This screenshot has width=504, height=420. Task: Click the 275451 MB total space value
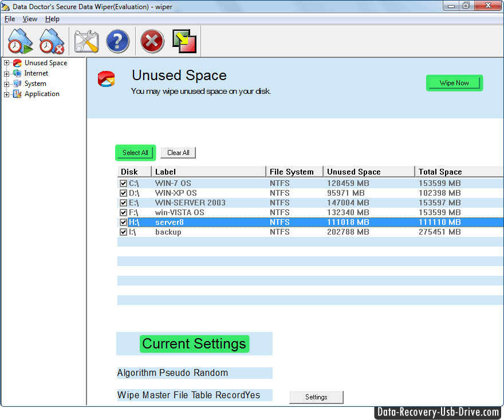click(440, 232)
